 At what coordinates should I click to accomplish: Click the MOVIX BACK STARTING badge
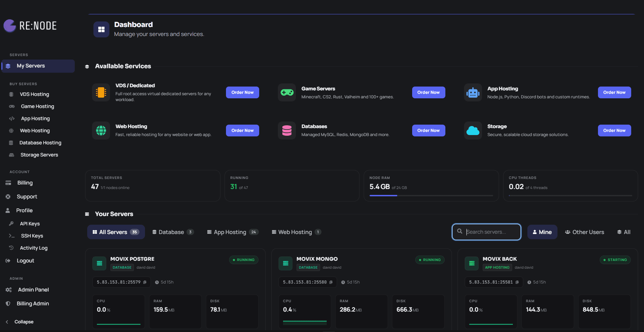pos(615,260)
